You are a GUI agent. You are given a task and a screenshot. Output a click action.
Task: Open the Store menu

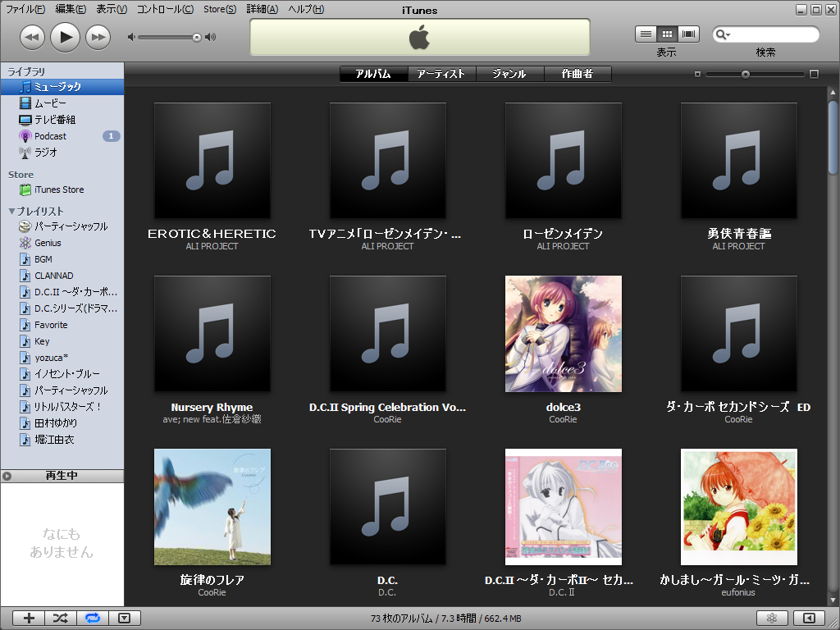tap(220, 9)
